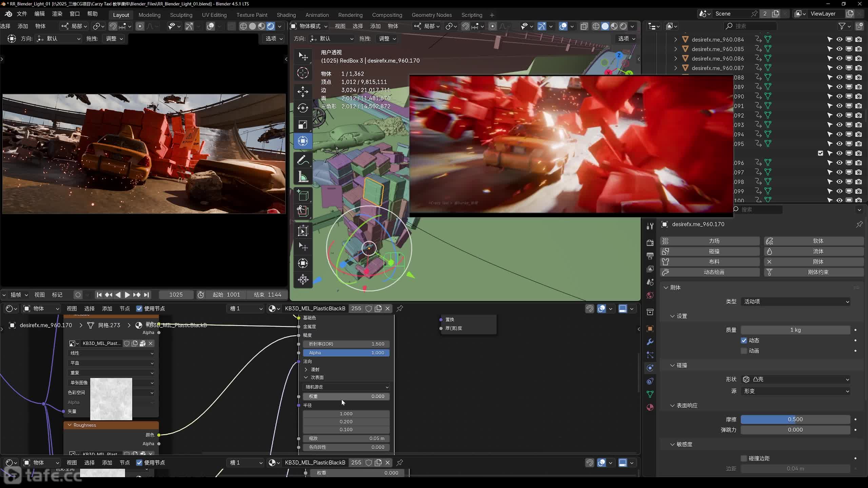Select the Move tool in viewport toolbar
The image size is (868, 488).
303,91
